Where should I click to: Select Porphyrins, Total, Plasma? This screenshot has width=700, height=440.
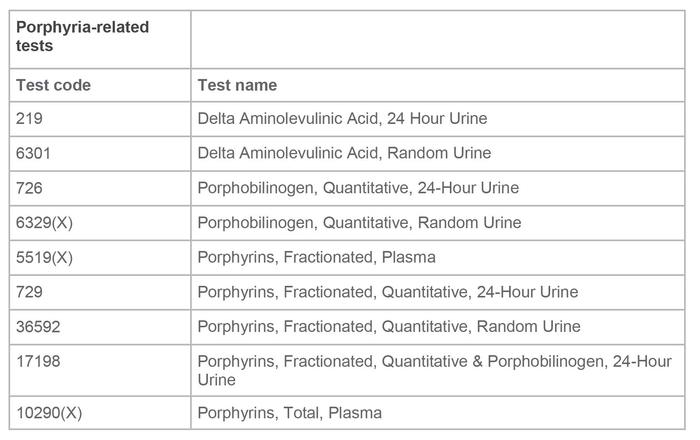point(289,413)
